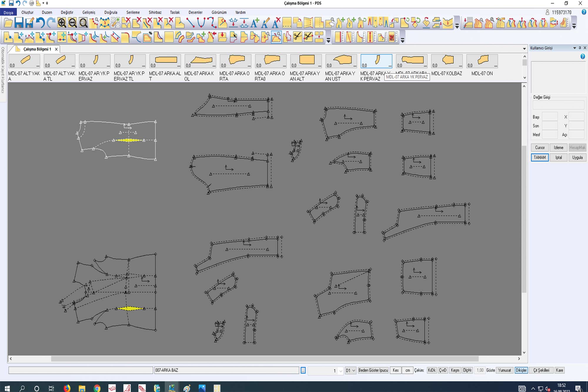Expand the first toolbar overflow arrow
Image resolution: width=588 pixels, height=392 pixels.
(x=457, y=26)
